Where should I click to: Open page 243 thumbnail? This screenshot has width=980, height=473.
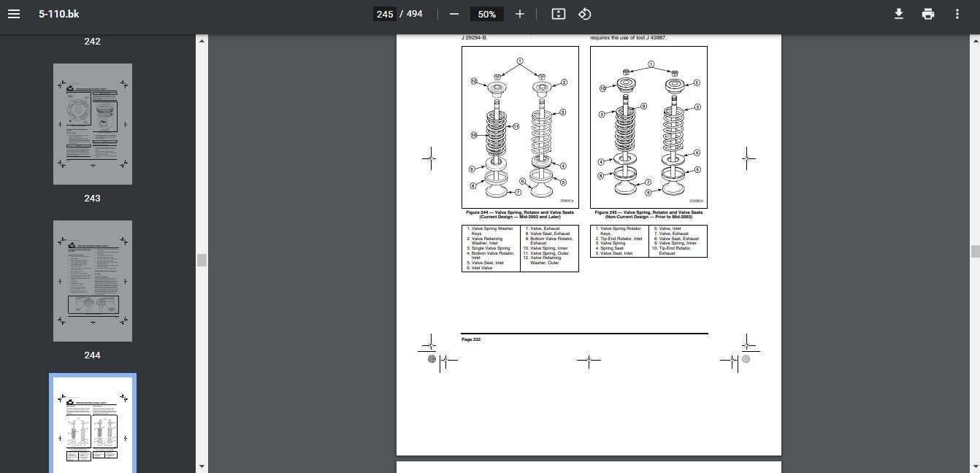point(93,124)
